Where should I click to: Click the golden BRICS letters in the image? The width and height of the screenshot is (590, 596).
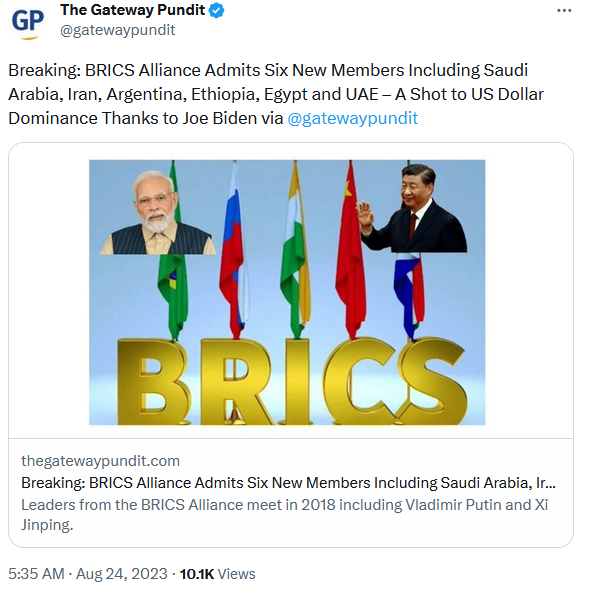[292, 381]
